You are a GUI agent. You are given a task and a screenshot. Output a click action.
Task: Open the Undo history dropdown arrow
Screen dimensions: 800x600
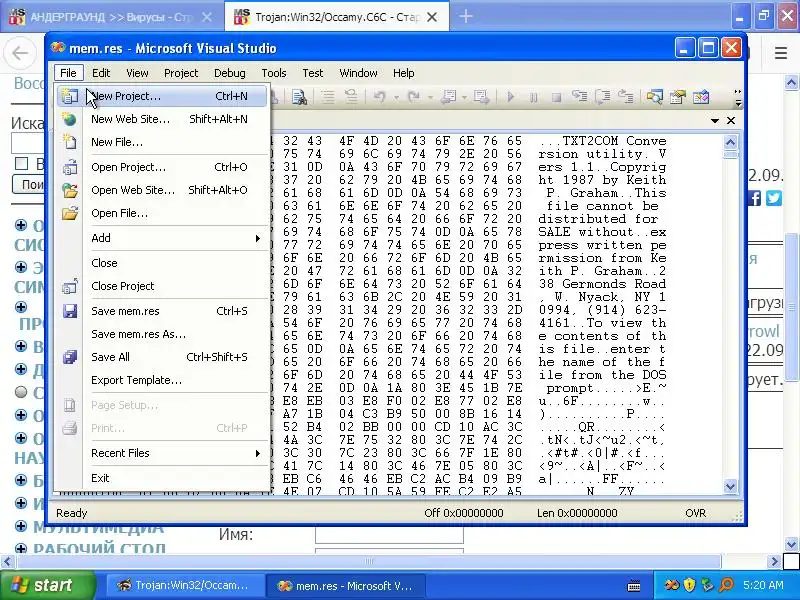(396, 97)
